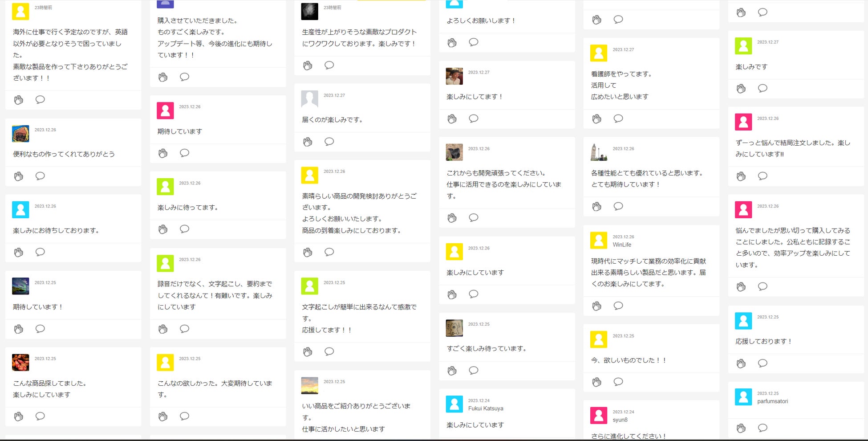This screenshot has width=868, height=441.
Task: Clap for "楽しみにお待ちしております。" comment
Action: [18, 253]
